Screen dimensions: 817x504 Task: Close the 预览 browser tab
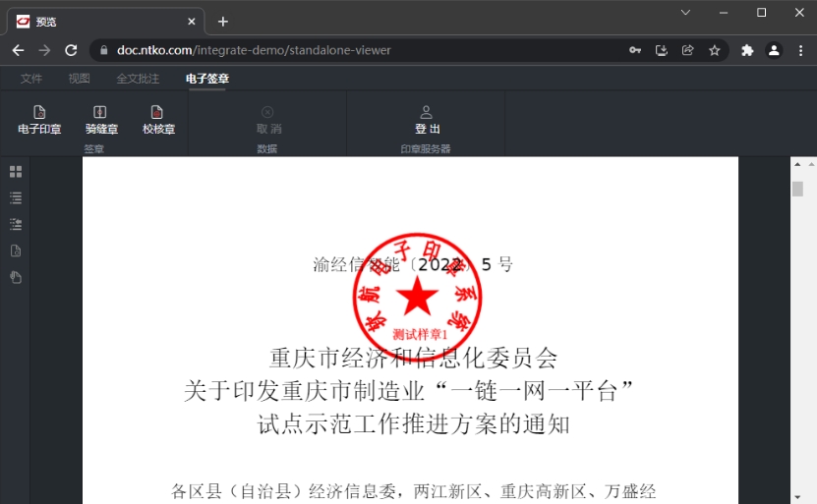pos(192,22)
